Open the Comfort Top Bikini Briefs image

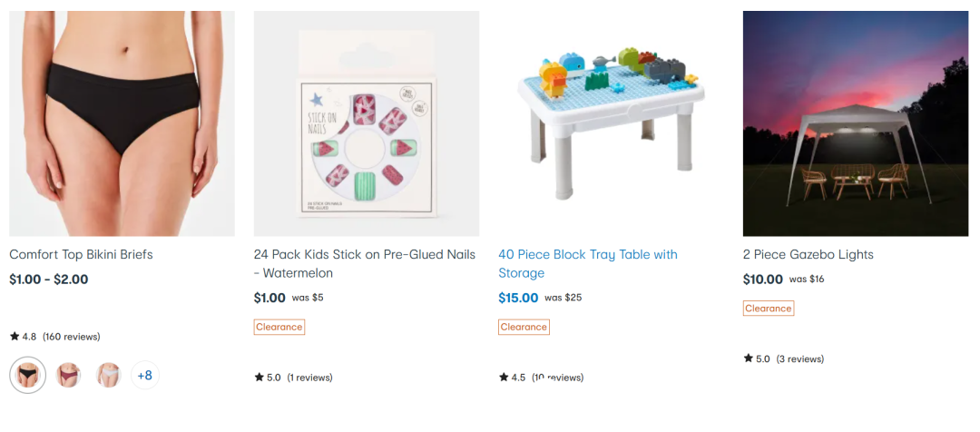(x=122, y=123)
